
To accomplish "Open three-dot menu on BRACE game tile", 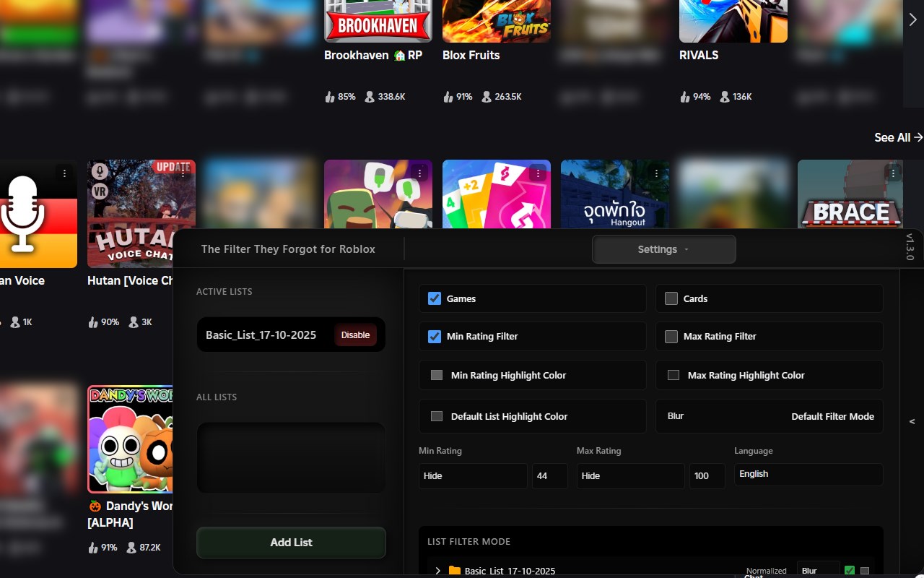I will click(894, 173).
